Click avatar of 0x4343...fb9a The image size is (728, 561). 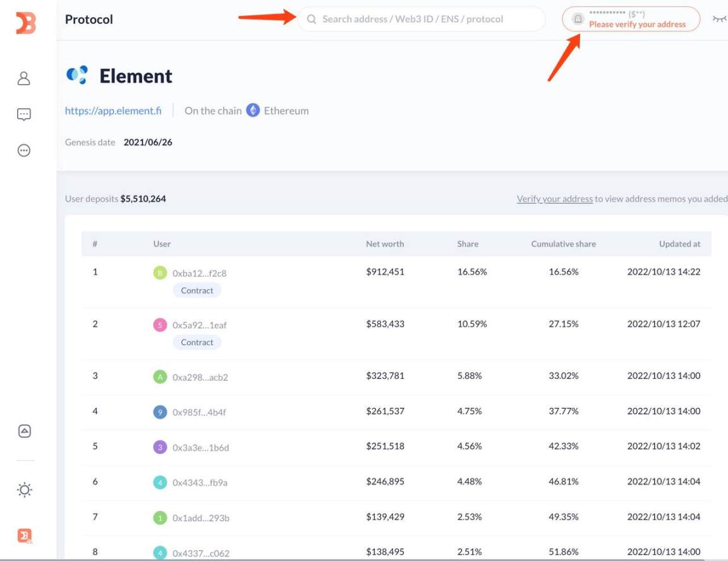[160, 483]
